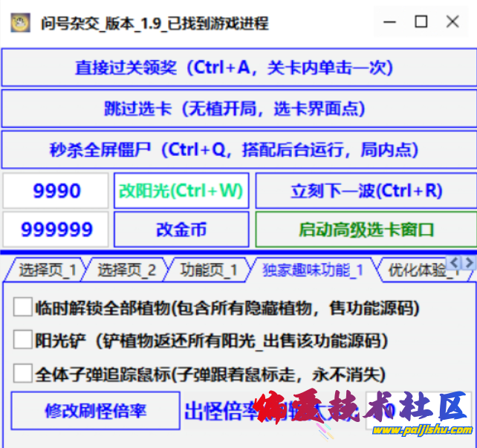
Task: Enable 临时解锁全部植物 checkbox
Action: coord(23,307)
